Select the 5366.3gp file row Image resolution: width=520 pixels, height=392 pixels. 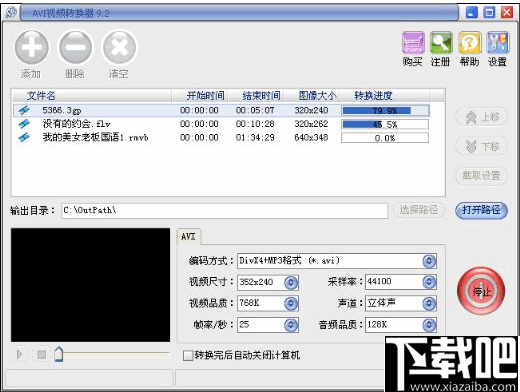click(x=221, y=110)
